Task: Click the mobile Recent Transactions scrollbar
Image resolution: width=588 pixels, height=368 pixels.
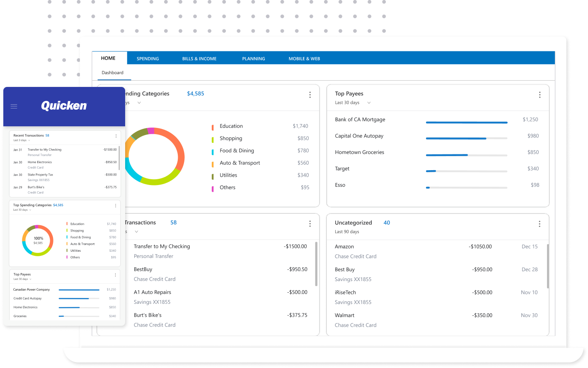Action: point(119,158)
